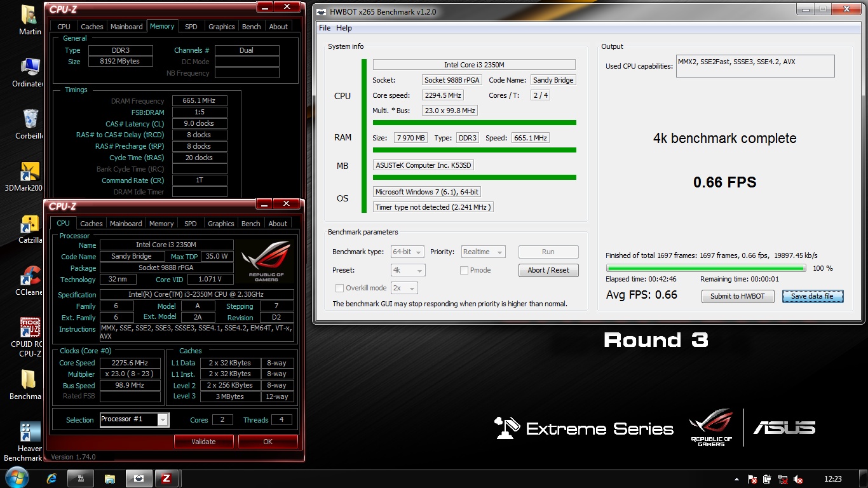The width and height of the screenshot is (868, 488).
Task: Select CPU tab in upper CPU-Z window
Action: 64,27
